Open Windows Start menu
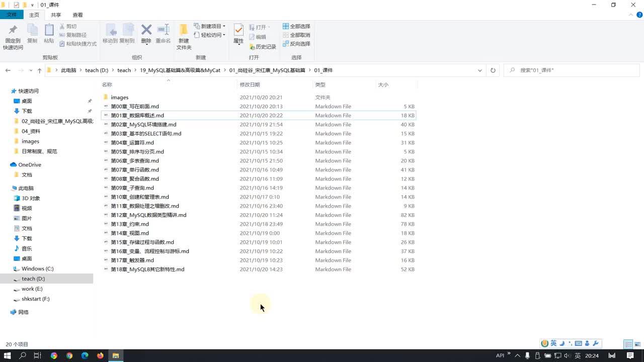This screenshot has width=644, height=362. click(x=8, y=355)
